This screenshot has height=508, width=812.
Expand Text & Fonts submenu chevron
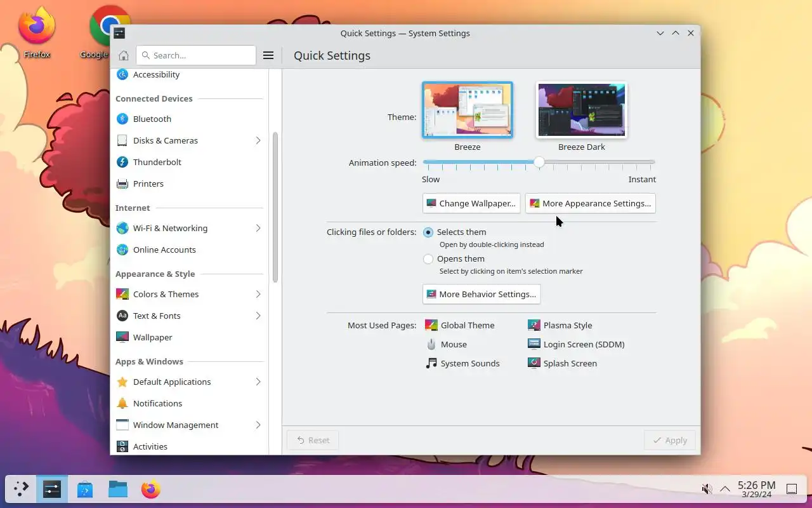pyautogui.click(x=258, y=316)
